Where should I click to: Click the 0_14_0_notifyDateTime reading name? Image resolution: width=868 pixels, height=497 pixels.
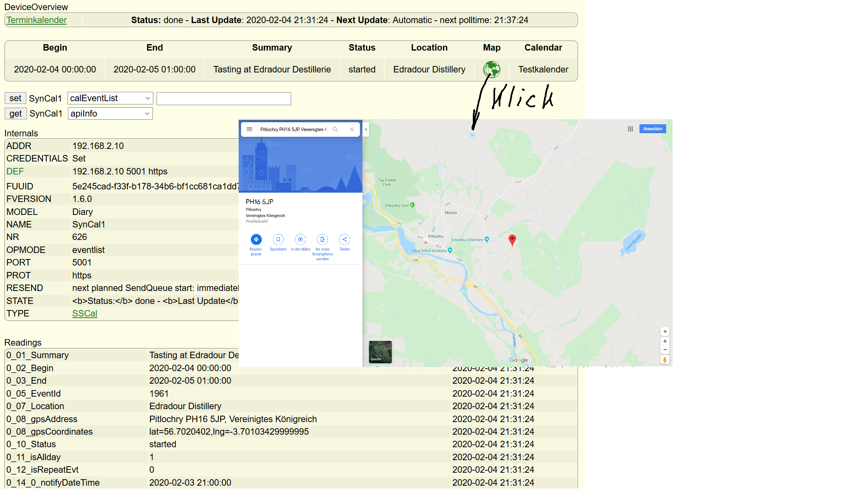pyautogui.click(x=53, y=483)
